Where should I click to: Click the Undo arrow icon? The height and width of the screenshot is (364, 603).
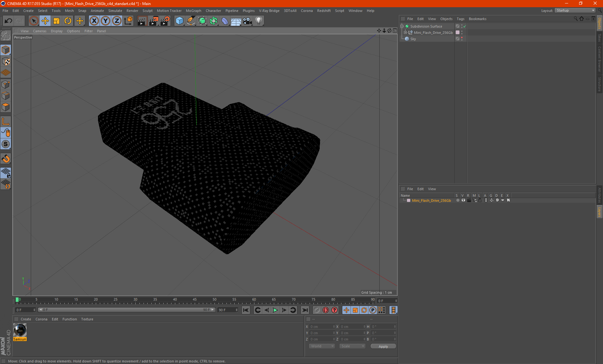[8, 21]
